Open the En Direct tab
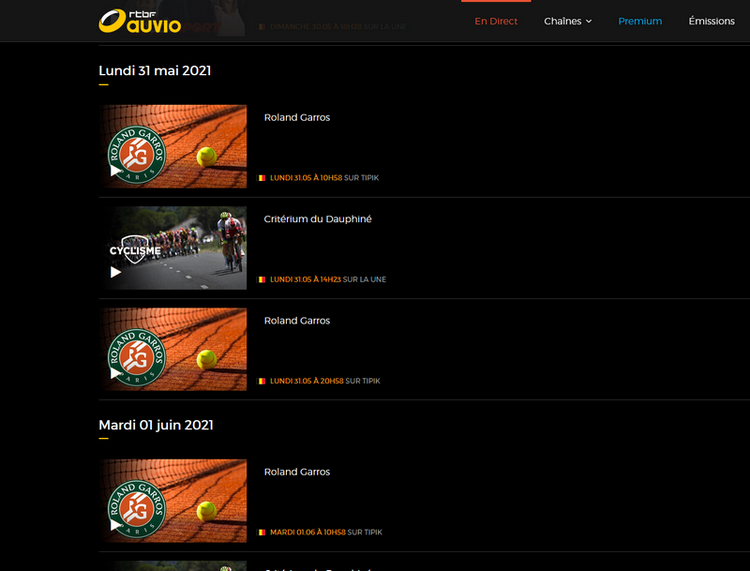Viewport: 750px width, 571px height. click(496, 21)
